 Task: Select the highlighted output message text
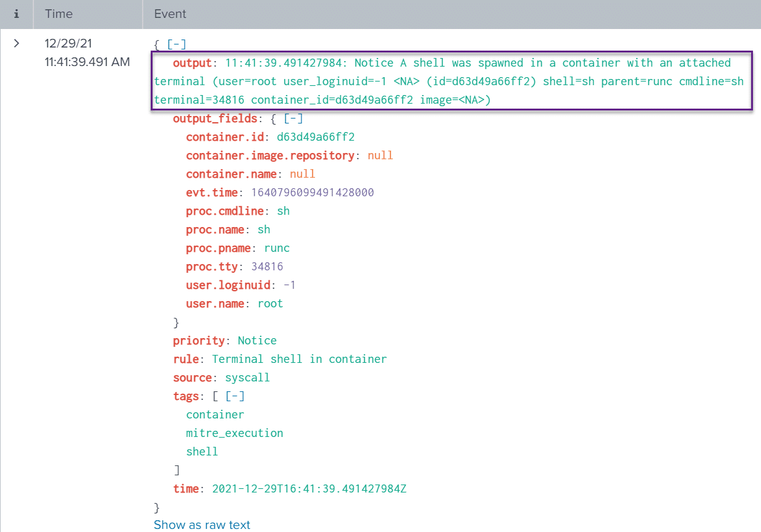[x=432, y=81]
